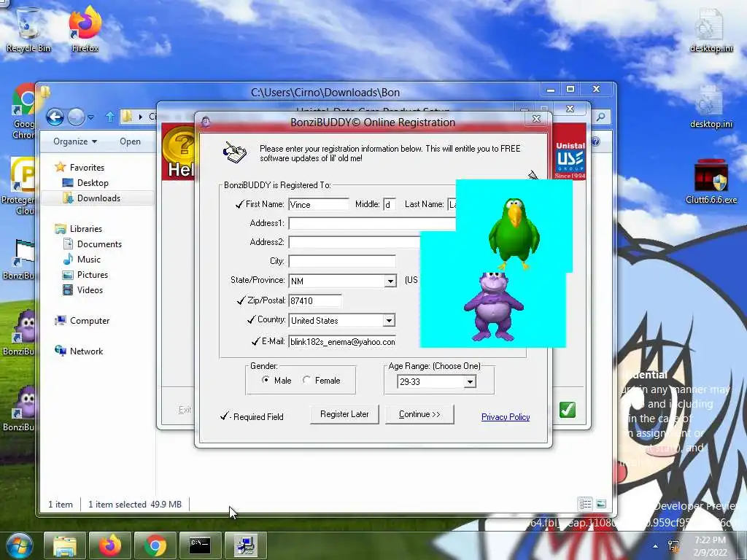Click the purple Bonzi gorilla character
This screenshot has width=747, height=560.
(x=494, y=306)
